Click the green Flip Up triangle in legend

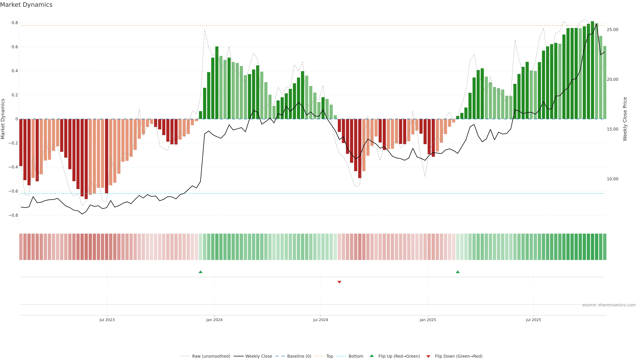click(x=372, y=356)
